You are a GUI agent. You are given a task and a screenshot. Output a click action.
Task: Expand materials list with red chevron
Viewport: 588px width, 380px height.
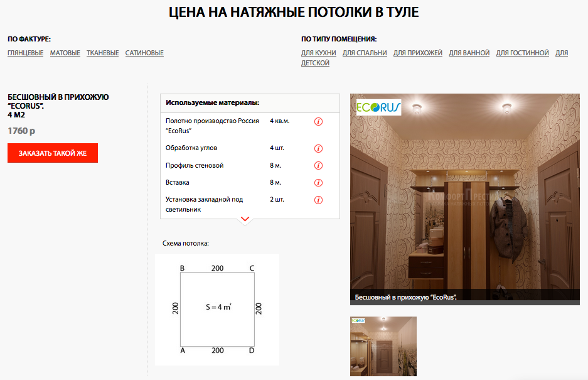245,219
